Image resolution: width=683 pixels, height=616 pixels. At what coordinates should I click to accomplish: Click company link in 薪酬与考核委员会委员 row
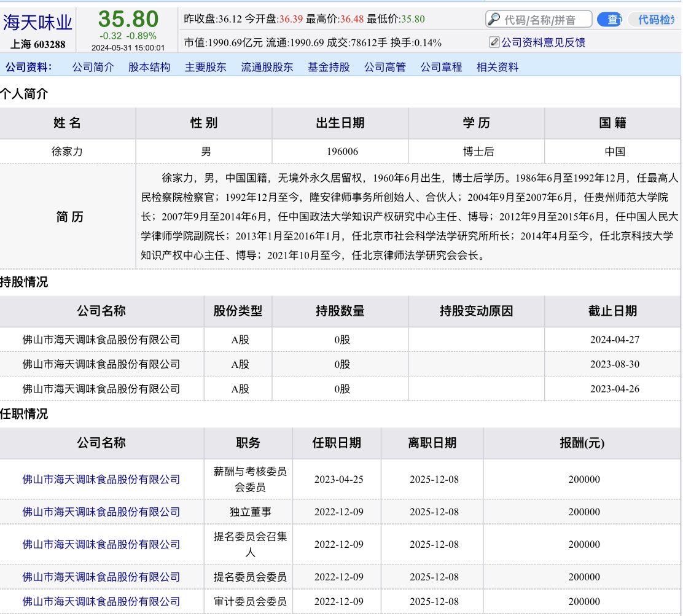pos(101,479)
